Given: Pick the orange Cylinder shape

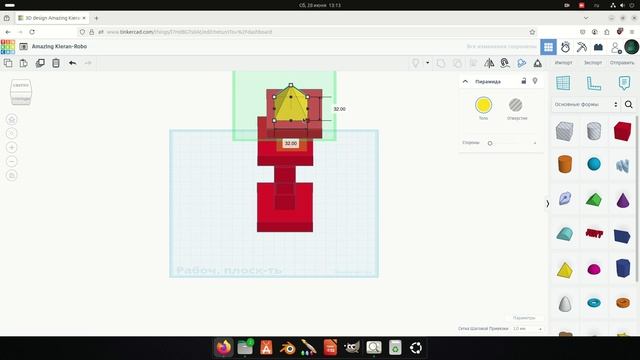Looking at the screenshot, I should tap(565, 164).
